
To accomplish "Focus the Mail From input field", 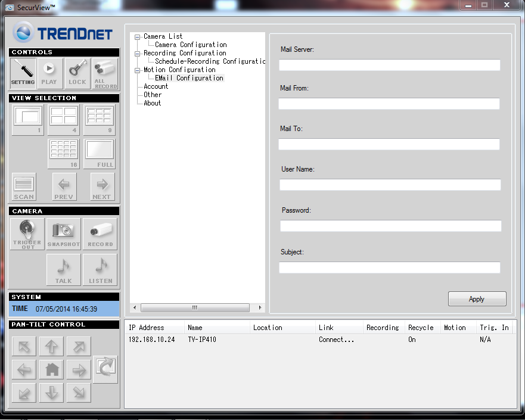I will [x=389, y=104].
